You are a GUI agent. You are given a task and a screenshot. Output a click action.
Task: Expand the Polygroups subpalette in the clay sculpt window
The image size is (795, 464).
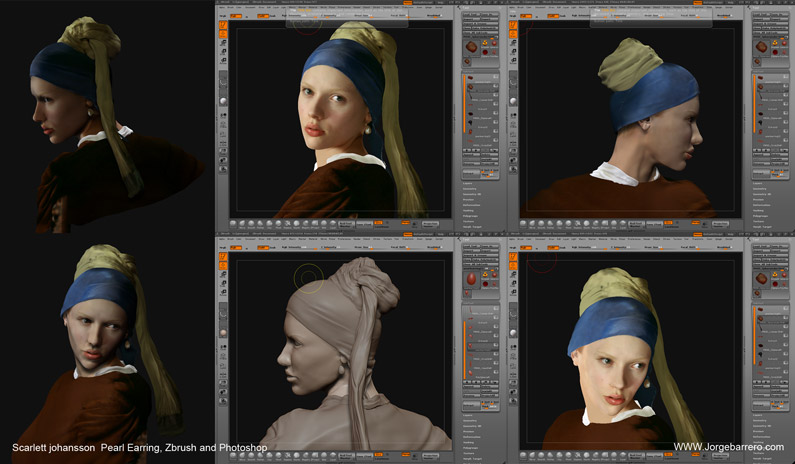(x=470, y=448)
